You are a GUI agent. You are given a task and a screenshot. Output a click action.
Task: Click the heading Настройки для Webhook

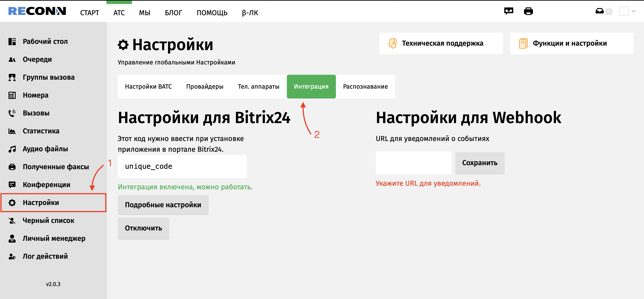tap(468, 118)
